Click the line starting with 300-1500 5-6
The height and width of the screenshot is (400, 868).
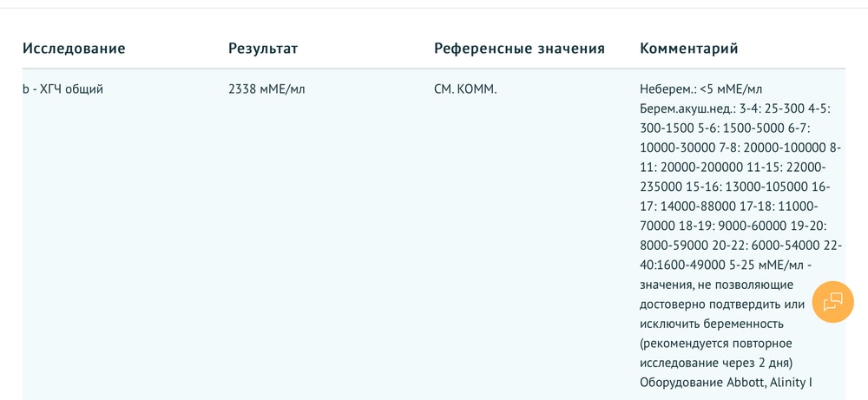click(725, 128)
